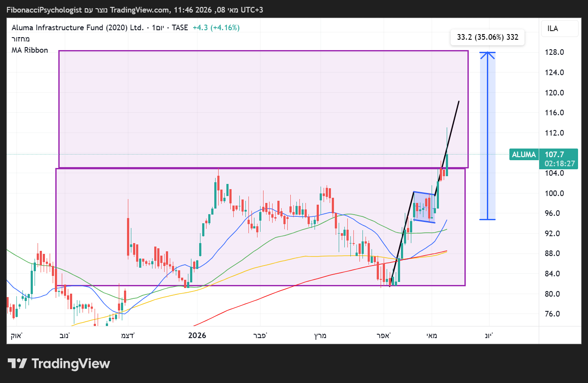
Task: Click the TradingView logo at bottom
Action: pyautogui.click(x=59, y=364)
